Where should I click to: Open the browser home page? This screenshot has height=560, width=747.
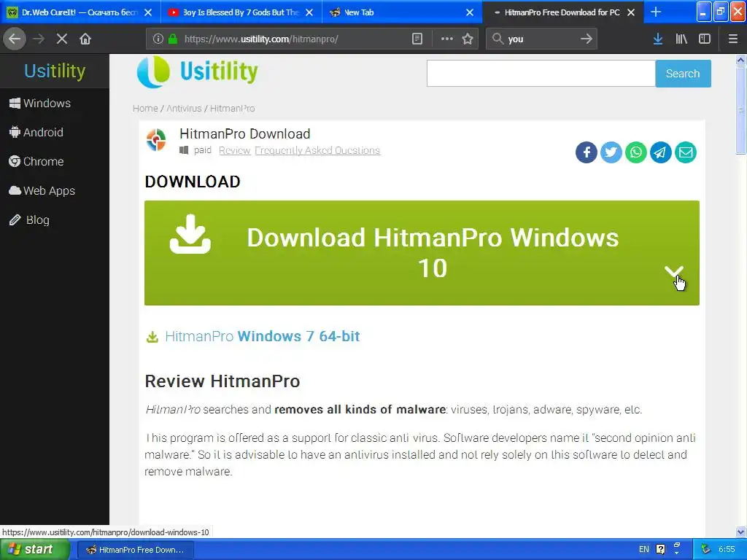[85, 39]
